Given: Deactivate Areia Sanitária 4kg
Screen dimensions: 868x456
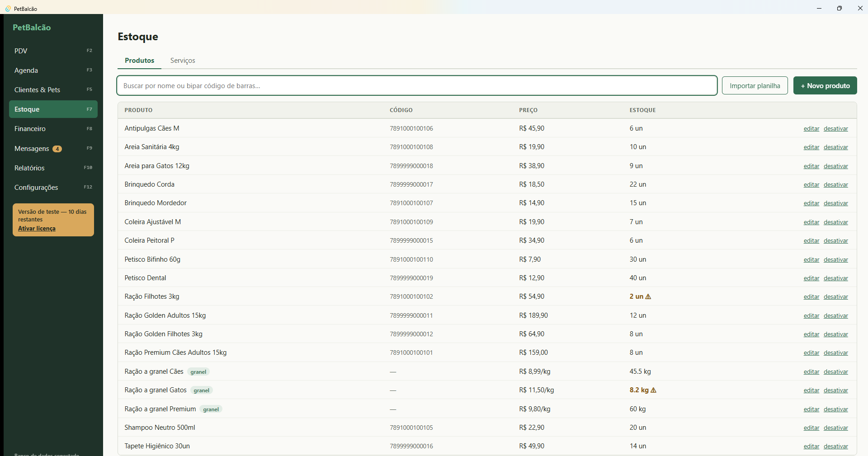Looking at the screenshot, I should click(836, 147).
